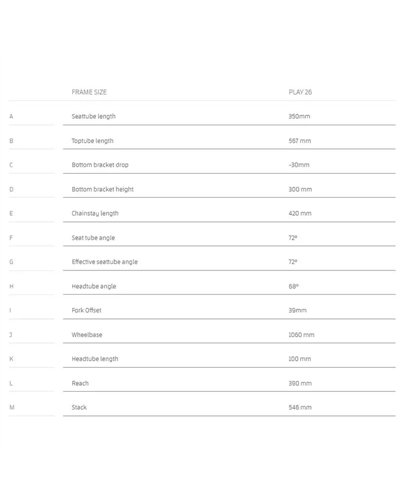Viewport: 400px width, 500px height.
Task: Select the Wheelbase row label
Action: [87, 334]
